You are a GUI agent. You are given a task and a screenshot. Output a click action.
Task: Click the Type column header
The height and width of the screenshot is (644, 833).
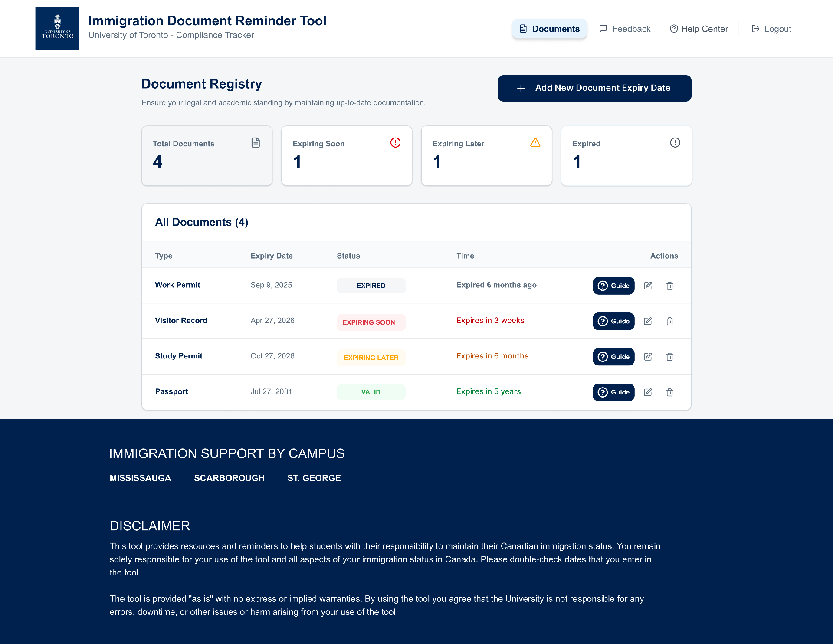pyautogui.click(x=164, y=256)
